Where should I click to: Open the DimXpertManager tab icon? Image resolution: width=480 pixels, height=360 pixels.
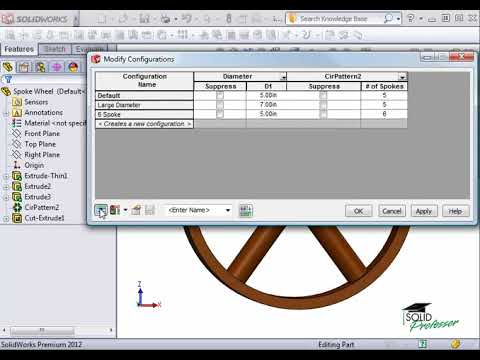point(57,67)
